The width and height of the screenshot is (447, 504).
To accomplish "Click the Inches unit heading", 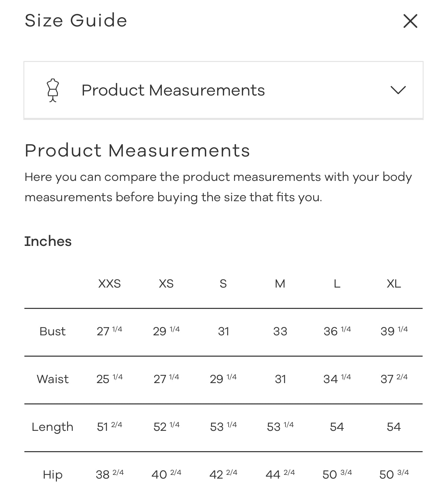I will coord(48,241).
